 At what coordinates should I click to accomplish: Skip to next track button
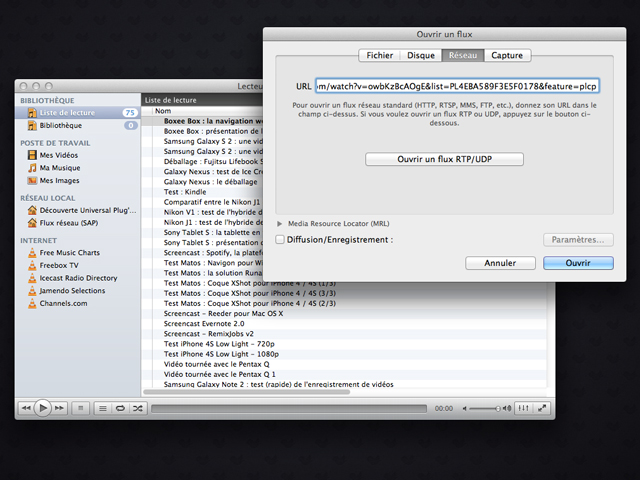point(59,408)
